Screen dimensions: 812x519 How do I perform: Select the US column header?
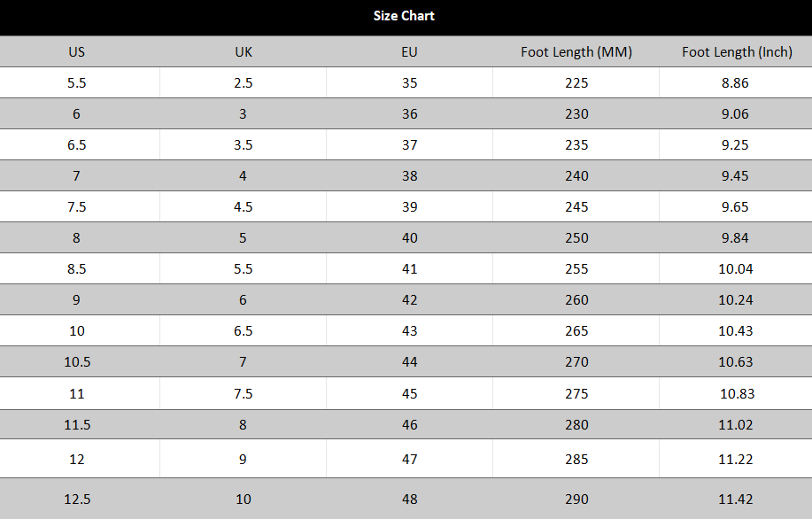[77, 51]
